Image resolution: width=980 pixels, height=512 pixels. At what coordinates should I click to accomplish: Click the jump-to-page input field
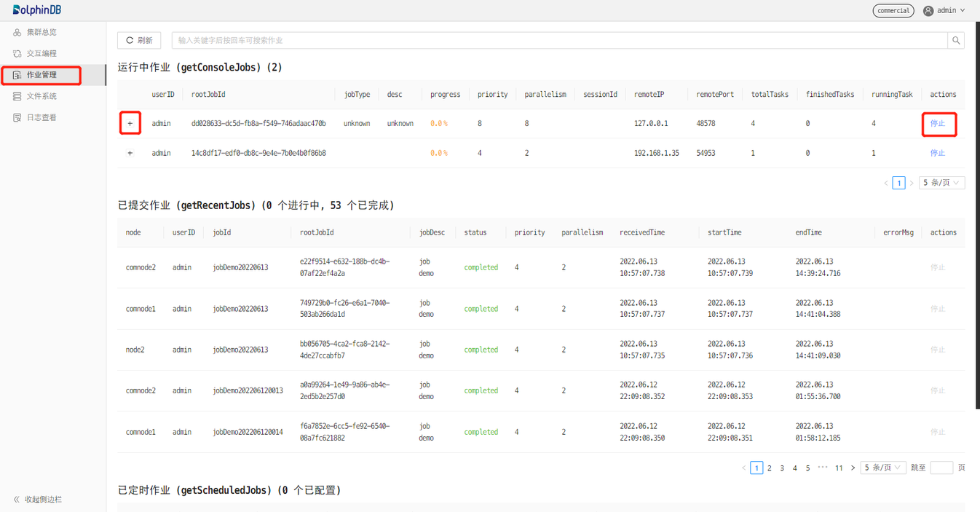[941, 468]
